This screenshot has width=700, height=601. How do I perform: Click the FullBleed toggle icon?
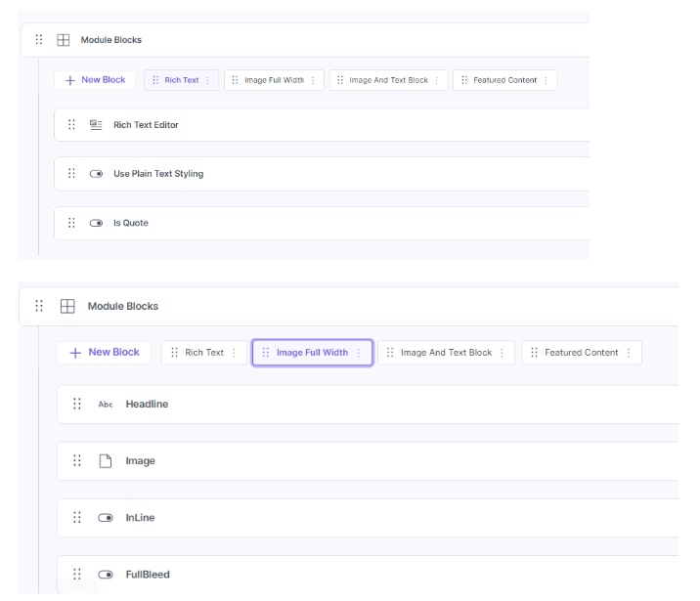[106, 575]
